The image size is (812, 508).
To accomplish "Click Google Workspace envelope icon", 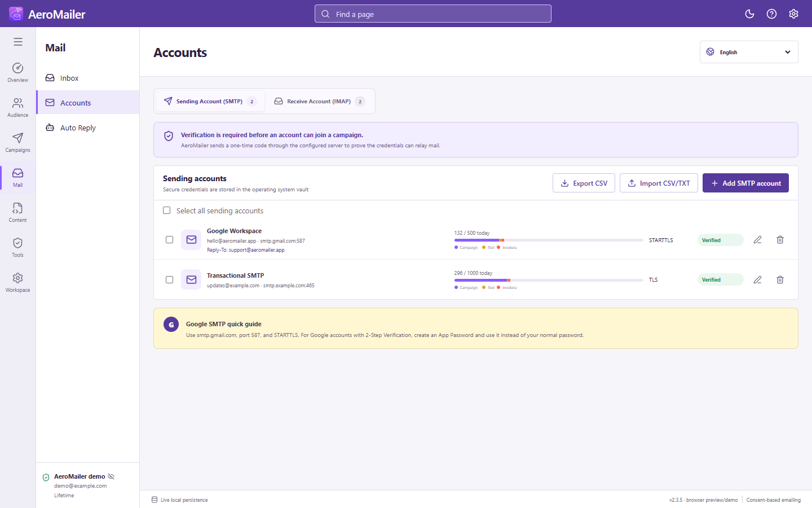I will tap(191, 240).
